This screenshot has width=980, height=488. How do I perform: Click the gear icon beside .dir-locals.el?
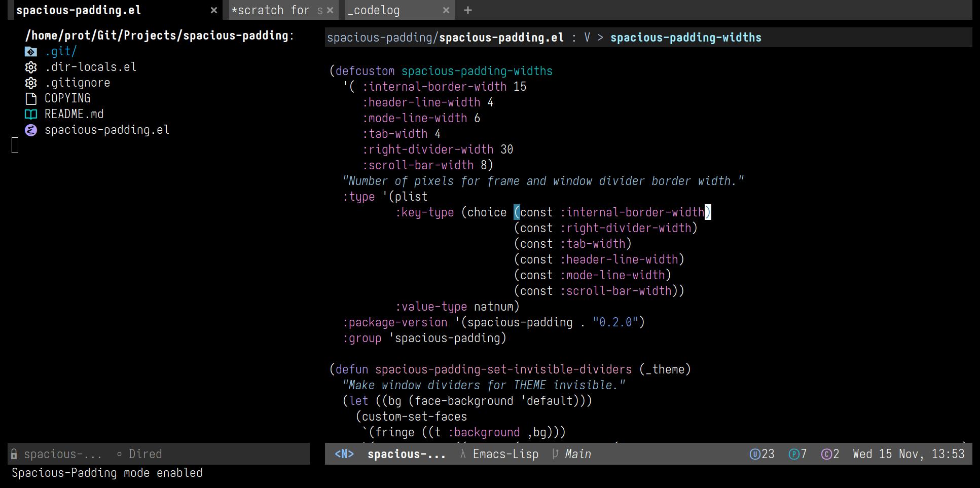tap(31, 67)
